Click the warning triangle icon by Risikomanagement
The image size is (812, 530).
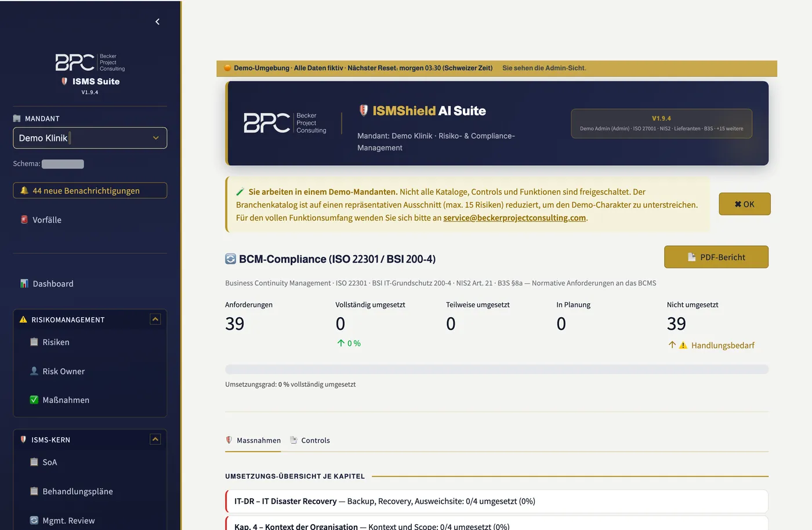click(x=23, y=320)
